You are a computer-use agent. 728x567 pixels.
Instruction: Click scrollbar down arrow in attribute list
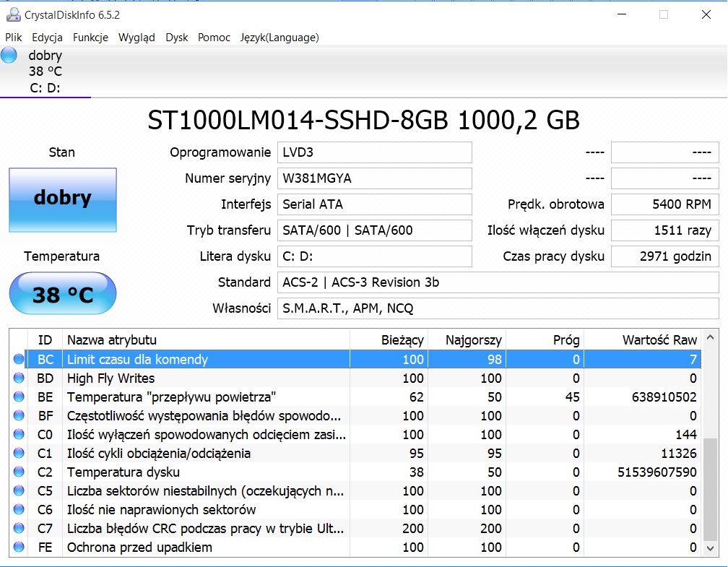click(710, 548)
